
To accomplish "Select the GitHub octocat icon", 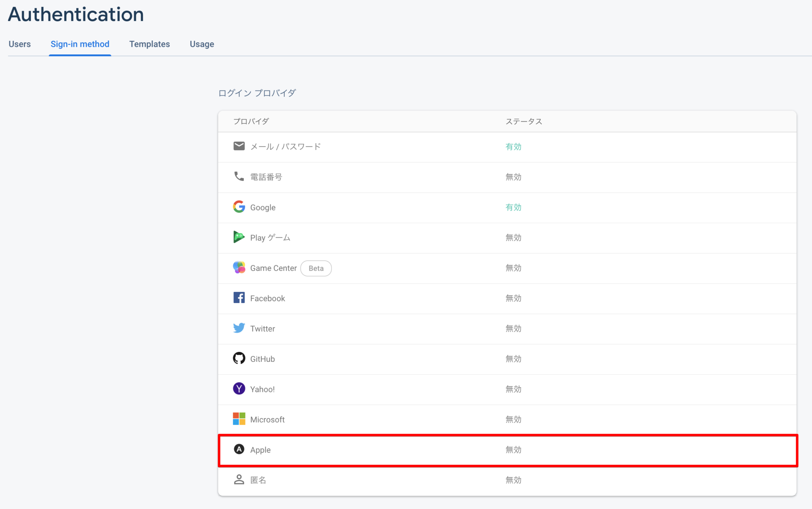I will click(x=239, y=358).
